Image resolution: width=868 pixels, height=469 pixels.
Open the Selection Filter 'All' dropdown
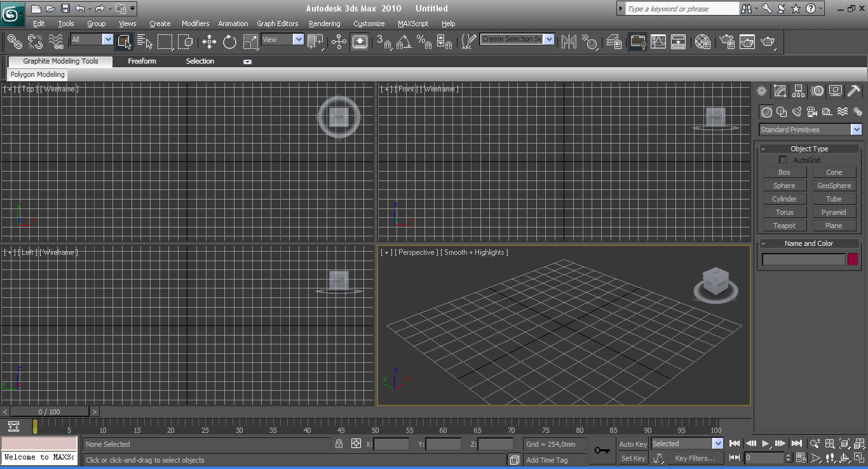(107, 39)
